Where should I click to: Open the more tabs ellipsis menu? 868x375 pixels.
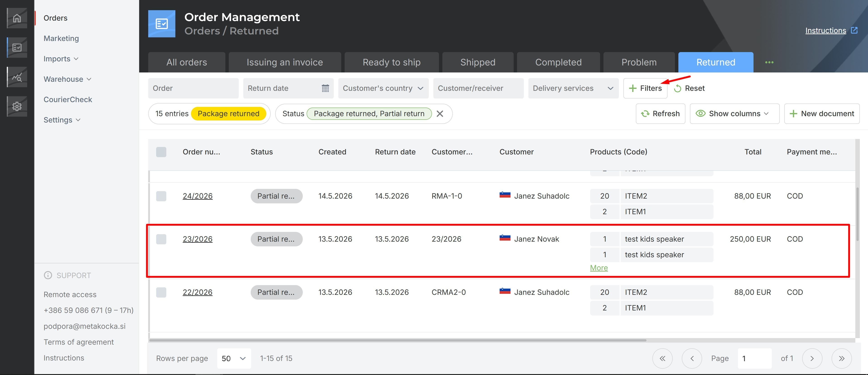point(769,62)
